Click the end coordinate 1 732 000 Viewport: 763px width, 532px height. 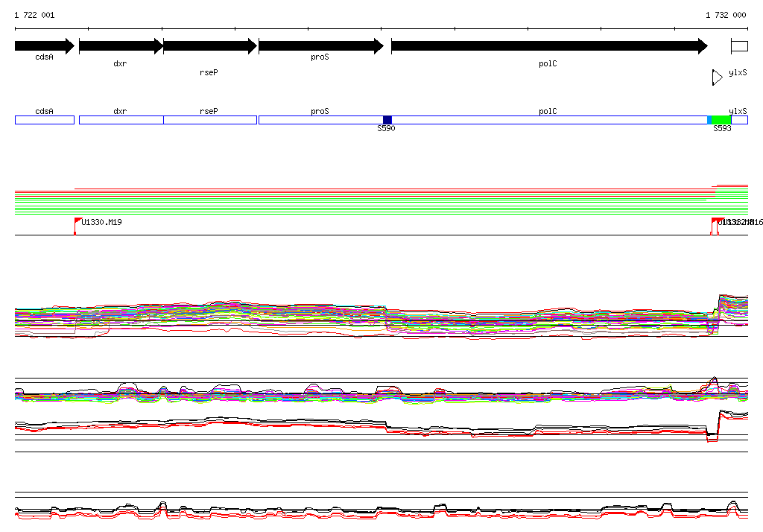pyautogui.click(x=726, y=15)
